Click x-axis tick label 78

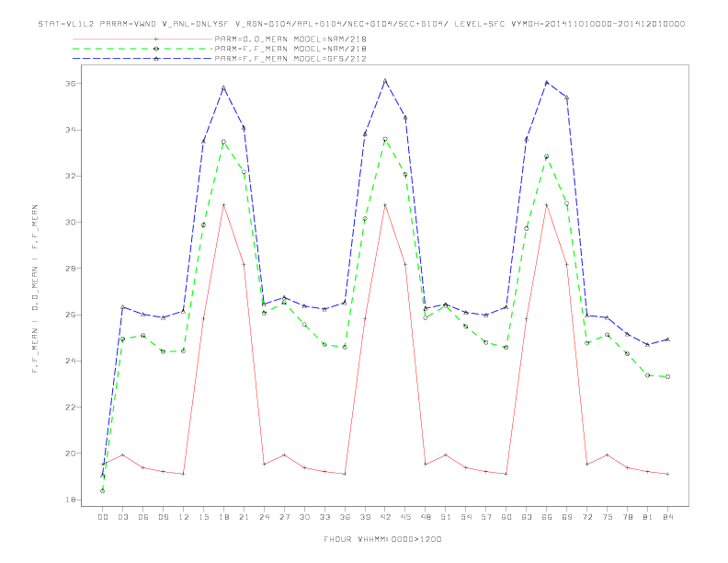click(x=628, y=517)
